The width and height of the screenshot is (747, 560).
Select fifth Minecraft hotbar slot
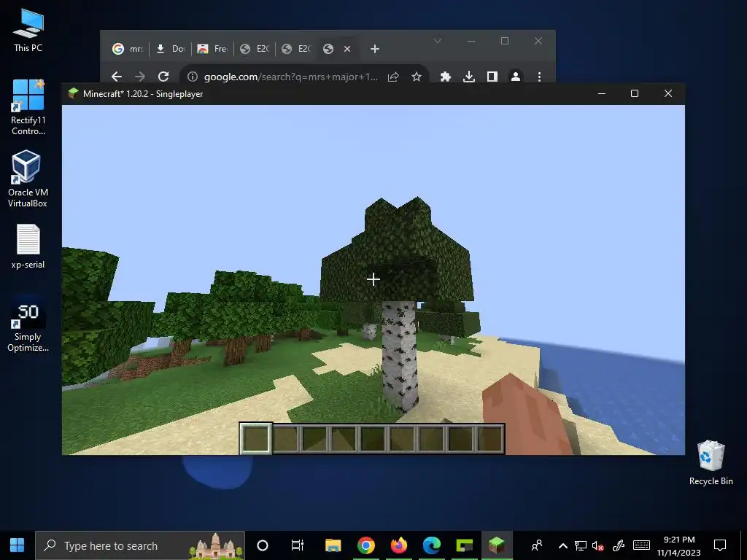373,438
